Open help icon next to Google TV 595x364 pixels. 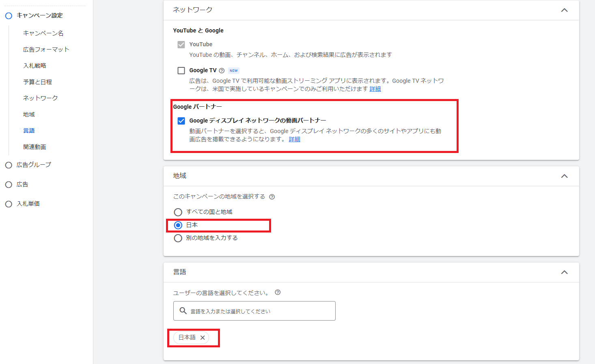(x=222, y=71)
